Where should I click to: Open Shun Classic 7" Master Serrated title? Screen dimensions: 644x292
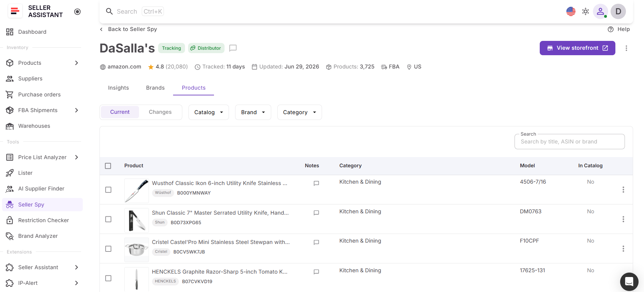tap(220, 213)
